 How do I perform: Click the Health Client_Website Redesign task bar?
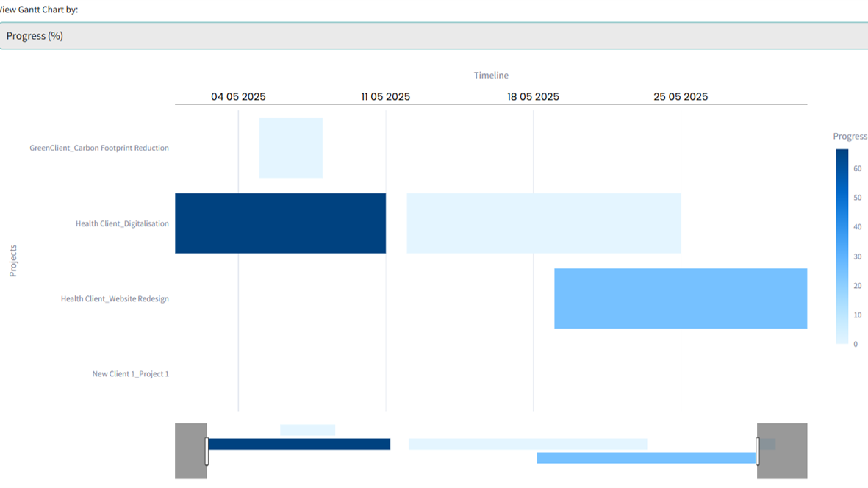681,298
